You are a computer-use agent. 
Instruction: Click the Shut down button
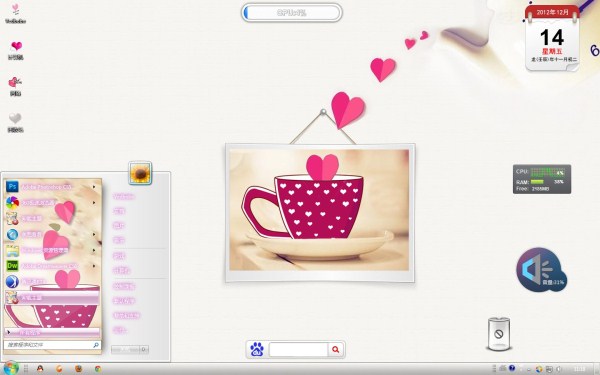(125, 349)
